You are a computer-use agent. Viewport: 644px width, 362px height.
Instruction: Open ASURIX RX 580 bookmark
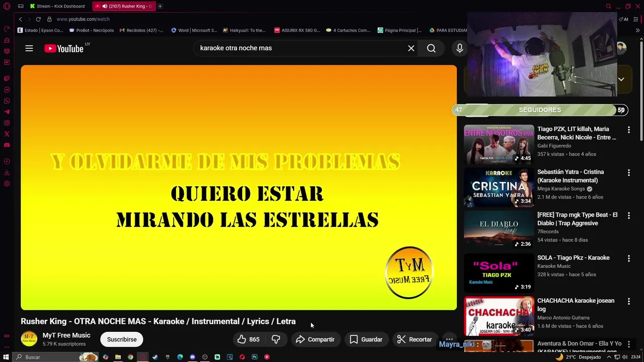pyautogui.click(x=297, y=30)
